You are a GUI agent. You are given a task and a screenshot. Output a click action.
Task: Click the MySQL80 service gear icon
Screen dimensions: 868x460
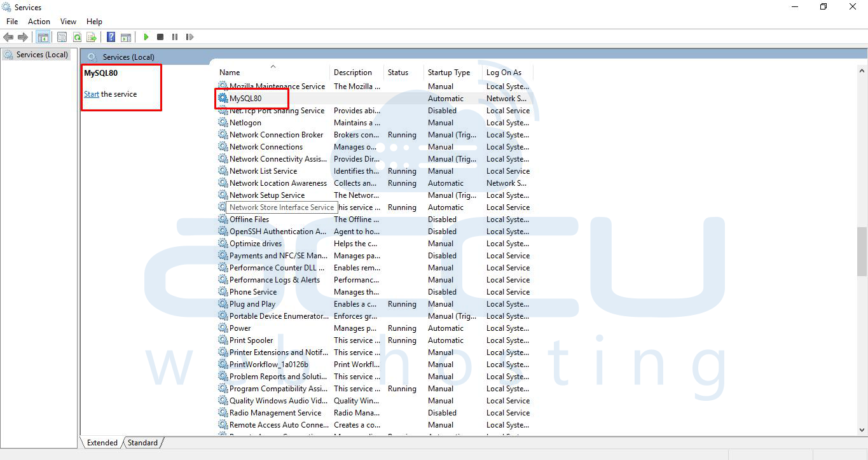[223, 98]
